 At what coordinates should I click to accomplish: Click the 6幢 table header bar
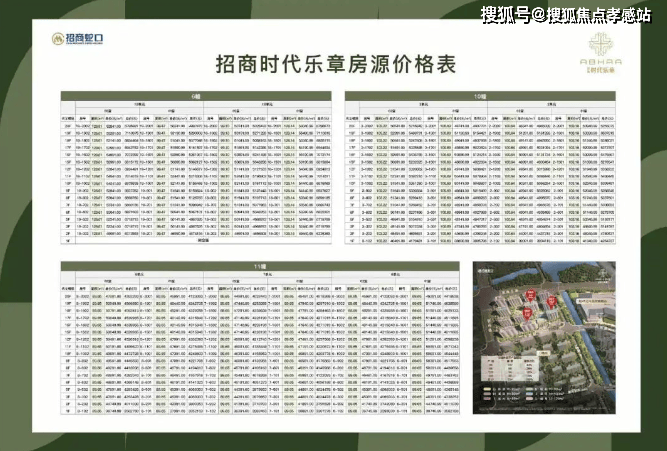(x=196, y=96)
